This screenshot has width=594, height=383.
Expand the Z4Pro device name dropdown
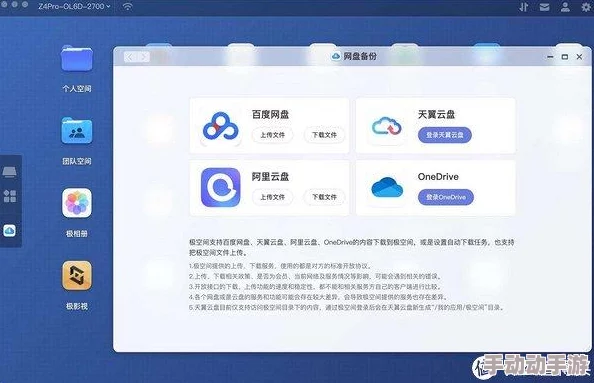tap(74, 6)
